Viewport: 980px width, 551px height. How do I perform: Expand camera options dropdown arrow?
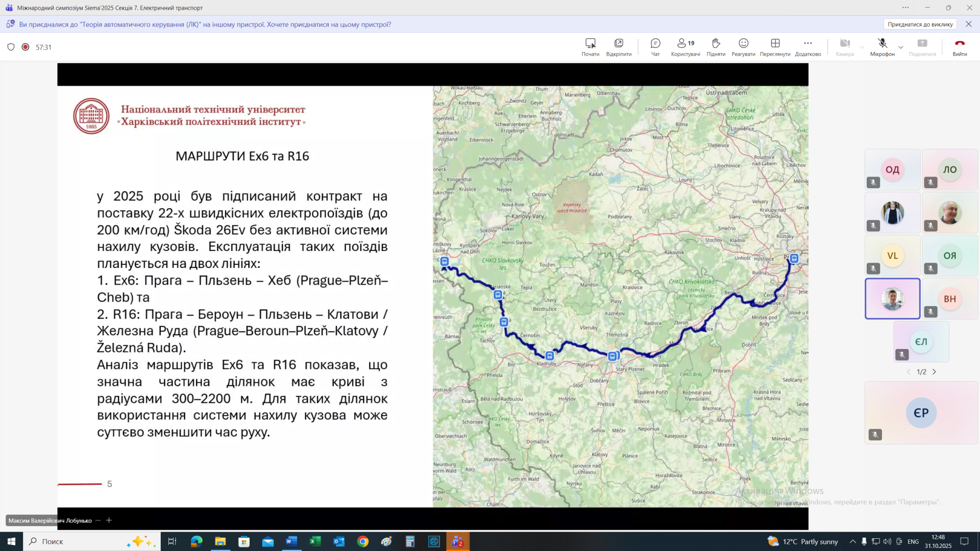pos(862,47)
